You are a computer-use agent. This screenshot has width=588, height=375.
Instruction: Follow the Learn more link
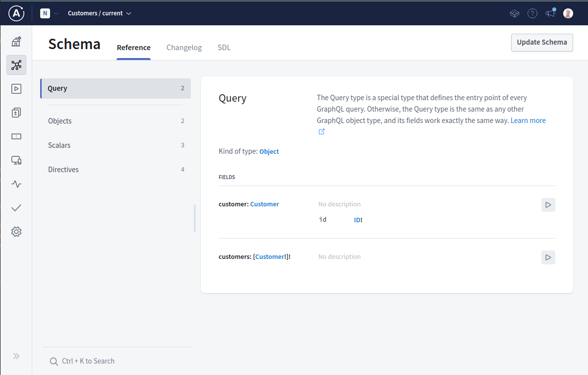528,121
